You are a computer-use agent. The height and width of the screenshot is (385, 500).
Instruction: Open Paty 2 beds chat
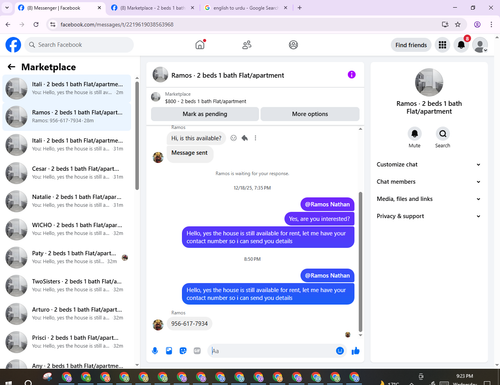point(67,257)
